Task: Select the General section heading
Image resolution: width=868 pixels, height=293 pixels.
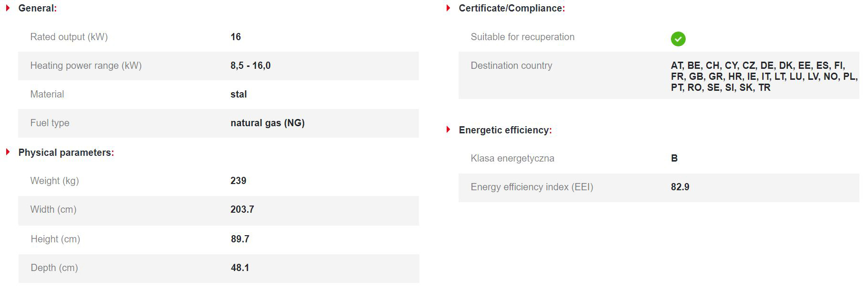Action: (37, 8)
